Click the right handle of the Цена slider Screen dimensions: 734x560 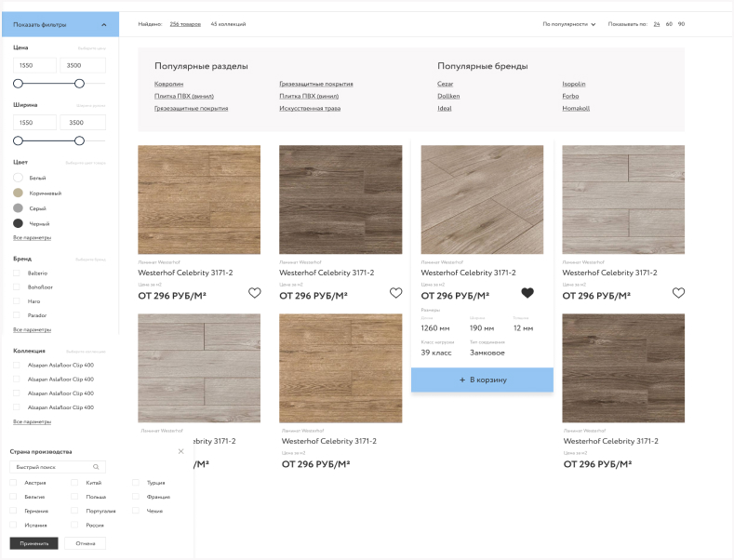click(79, 84)
